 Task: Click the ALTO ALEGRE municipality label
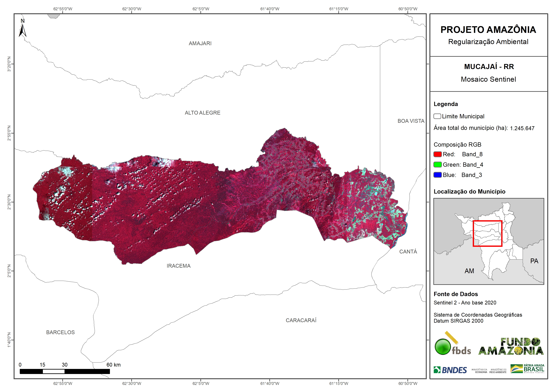pos(203,113)
